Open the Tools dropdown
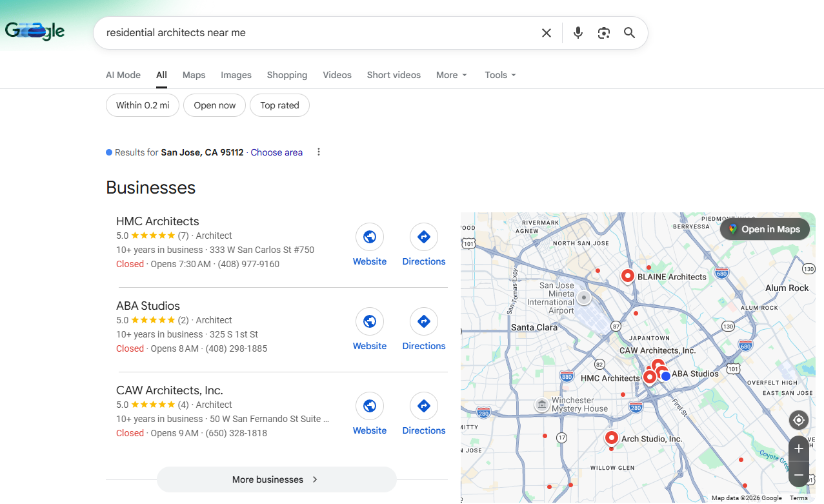The width and height of the screenshot is (824, 504). point(500,75)
